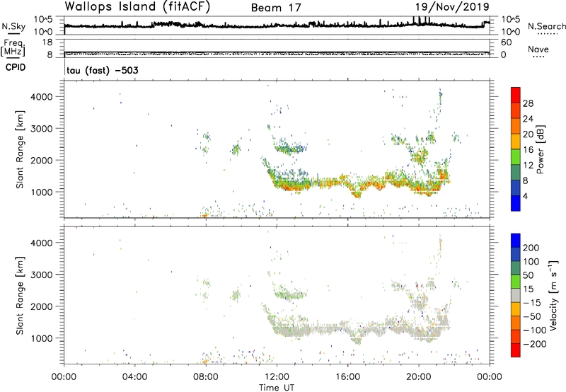
Task: Click the '60' Nave axis tick
Action: pos(507,42)
